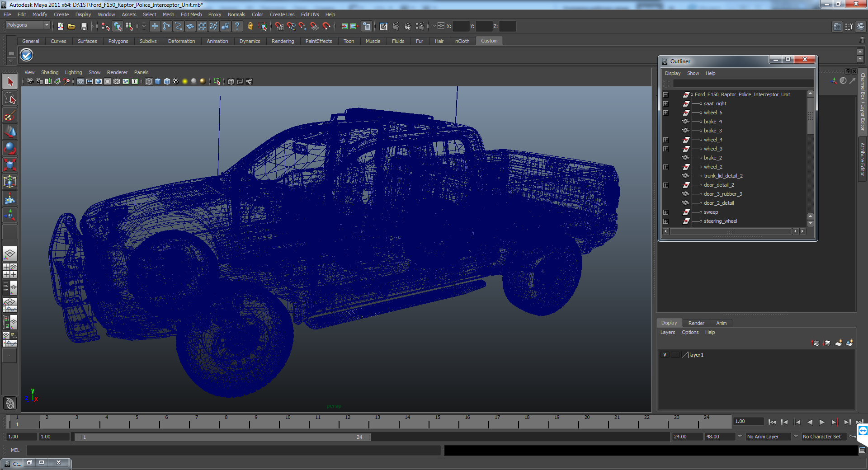Expand saat_right node in Outliner
Image resolution: width=868 pixels, height=470 pixels.
(x=666, y=103)
